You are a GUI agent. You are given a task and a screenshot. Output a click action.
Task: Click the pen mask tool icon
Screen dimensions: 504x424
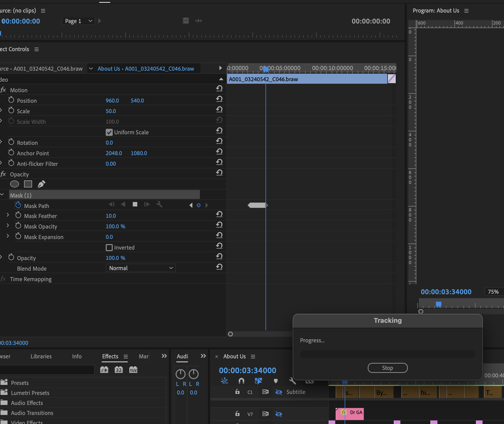[x=41, y=184]
